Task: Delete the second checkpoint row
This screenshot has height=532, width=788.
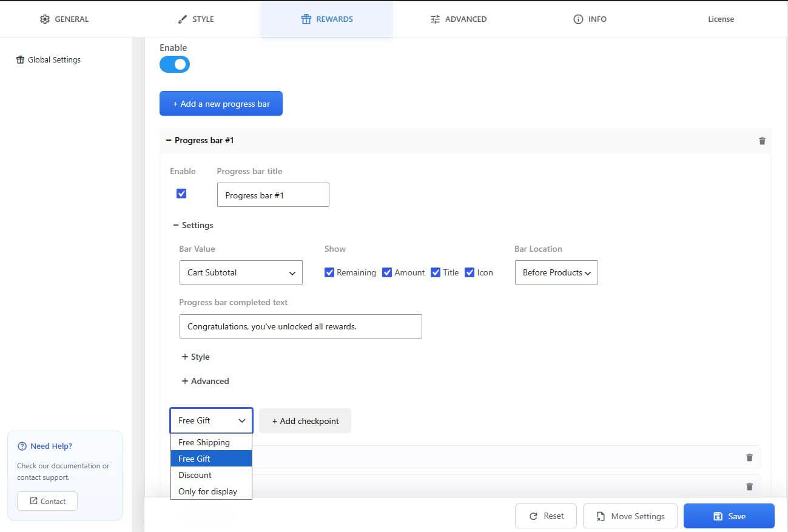Action: click(749, 487)
